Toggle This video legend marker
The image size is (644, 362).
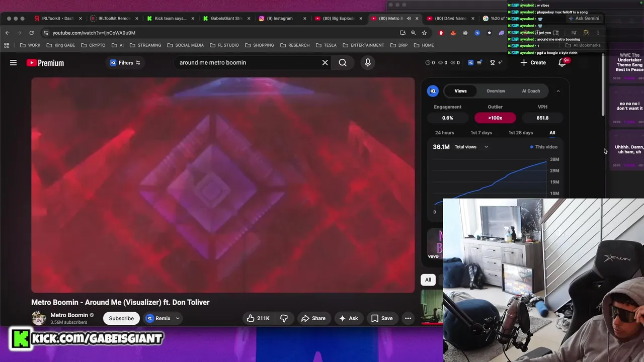point(544,147)
